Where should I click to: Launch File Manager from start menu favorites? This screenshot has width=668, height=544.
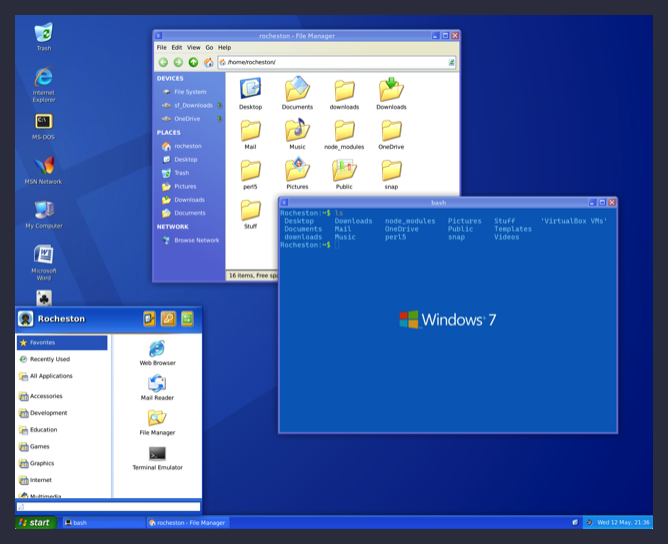tap(157, 423)
